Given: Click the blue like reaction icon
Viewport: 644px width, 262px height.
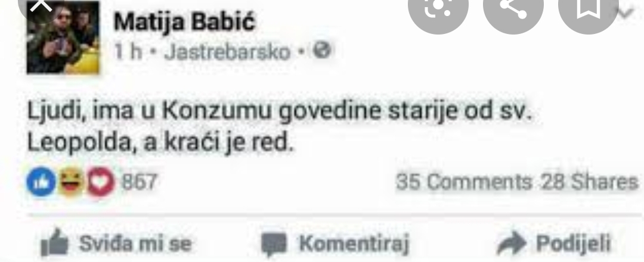Looking at the screenshot, I should pyautogui.click(x=41, y=182).
